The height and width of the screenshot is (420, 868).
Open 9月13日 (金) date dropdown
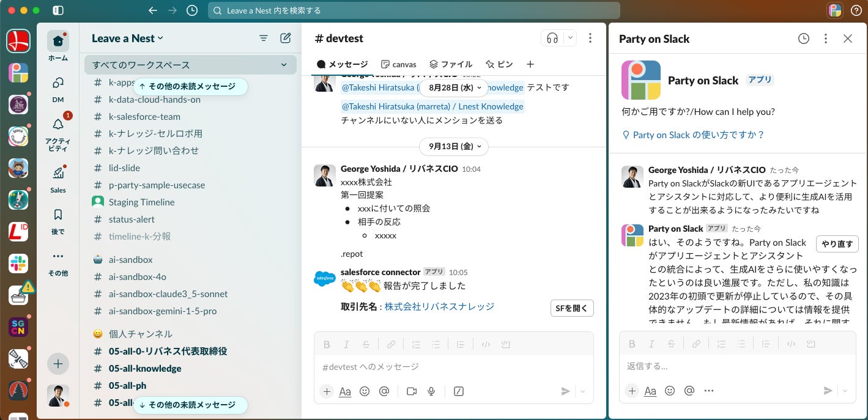coord(454,146)
